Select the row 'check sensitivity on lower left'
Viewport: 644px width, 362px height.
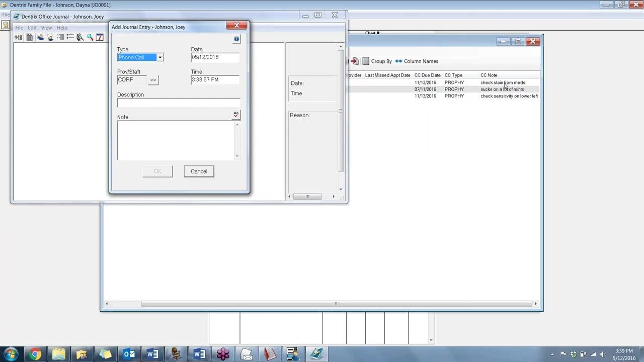click(x=444, y=96)
